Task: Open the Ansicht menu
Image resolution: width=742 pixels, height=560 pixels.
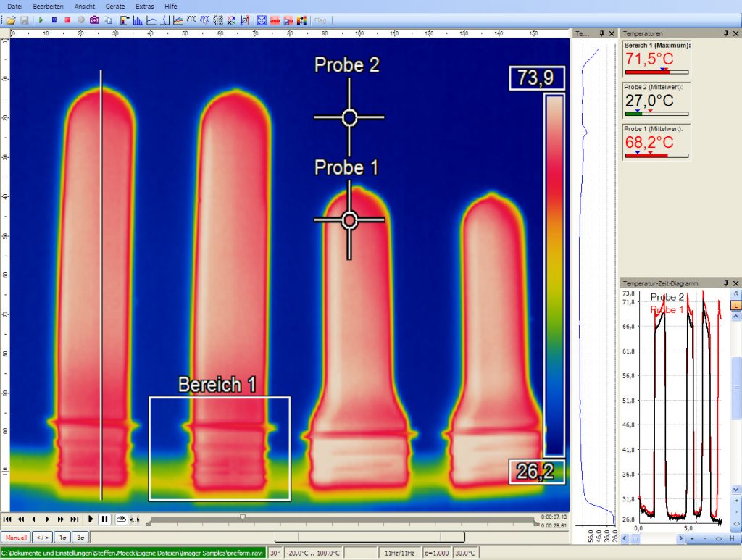Action: [x=85, y=6]
